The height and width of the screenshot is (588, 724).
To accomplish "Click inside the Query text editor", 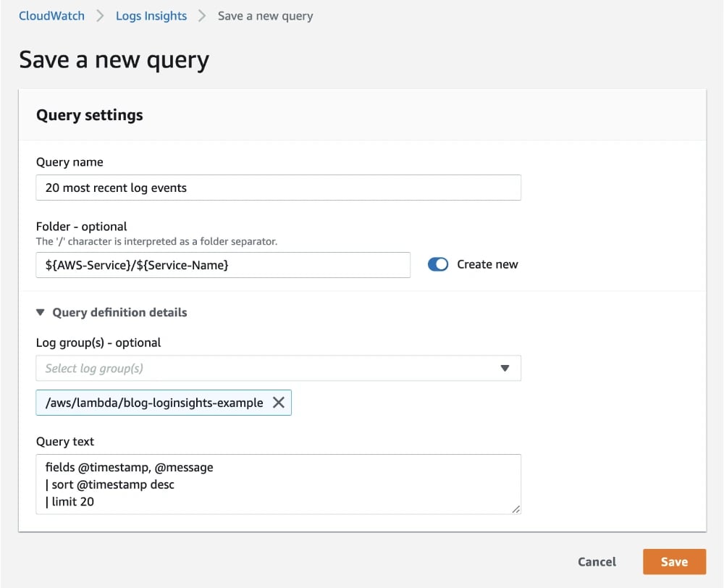I will click(x=278, y=484).
